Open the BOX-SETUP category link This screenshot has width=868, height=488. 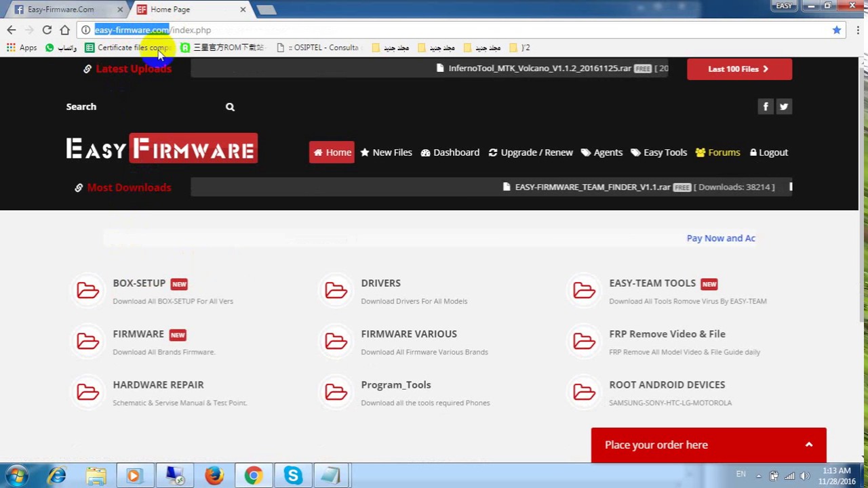(139, 283)
